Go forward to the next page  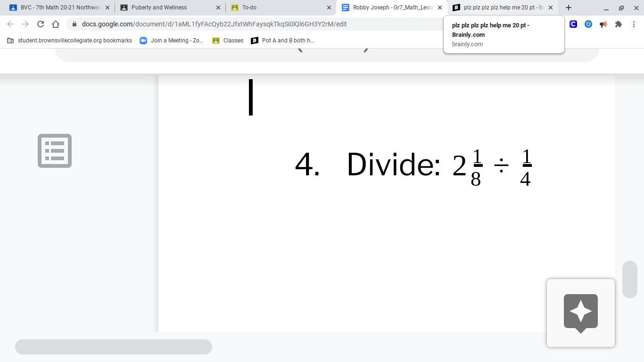pos(25,24)
